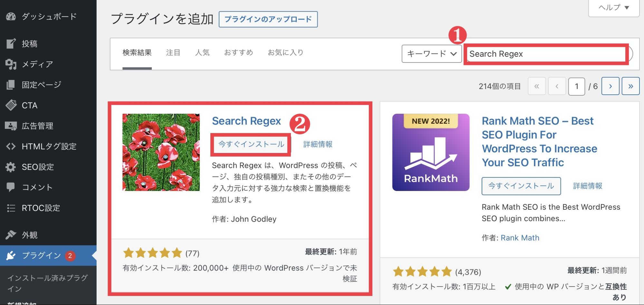Open the メディア menu label

pyautogui.click(x=37, y=64)
